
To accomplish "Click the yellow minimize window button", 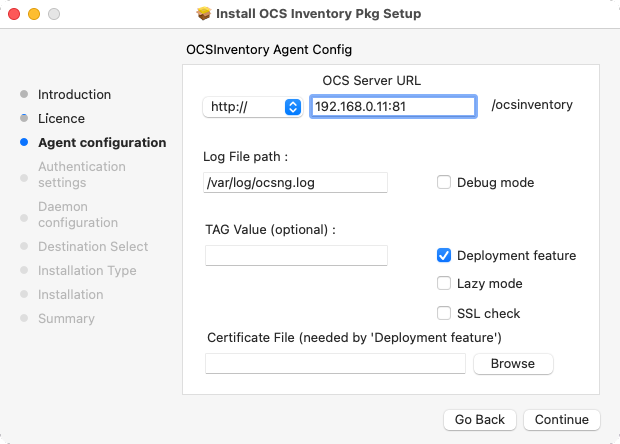I will pyautogui.click(x=34, y=14).
